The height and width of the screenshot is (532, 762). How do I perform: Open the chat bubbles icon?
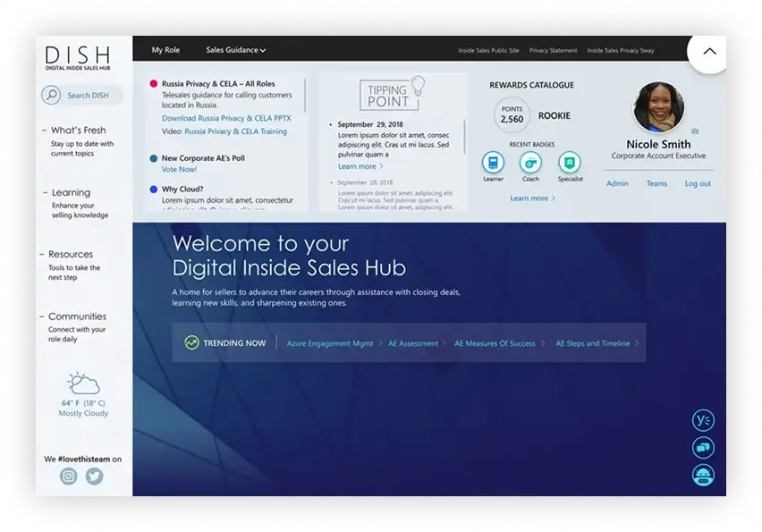pos(703,447)
